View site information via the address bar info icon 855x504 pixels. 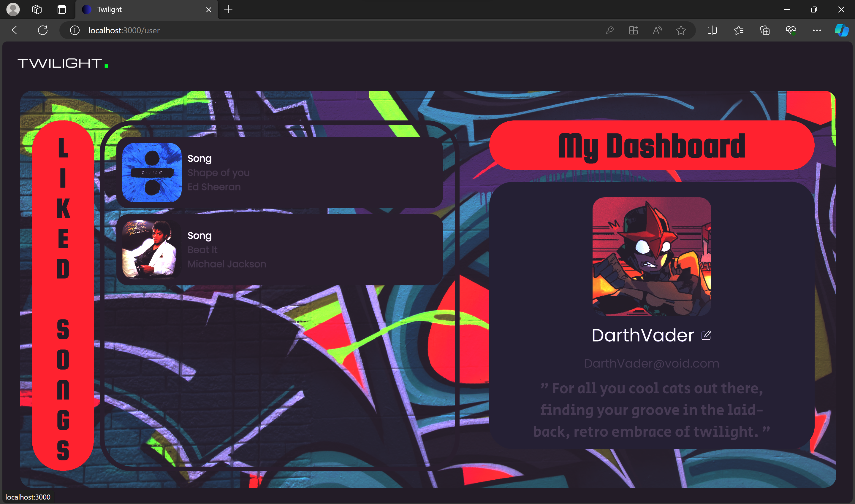74,30
